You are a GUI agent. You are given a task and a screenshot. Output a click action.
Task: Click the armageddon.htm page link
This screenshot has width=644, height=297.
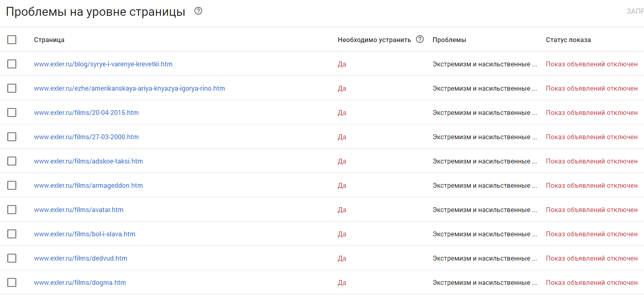coord(88,185)
